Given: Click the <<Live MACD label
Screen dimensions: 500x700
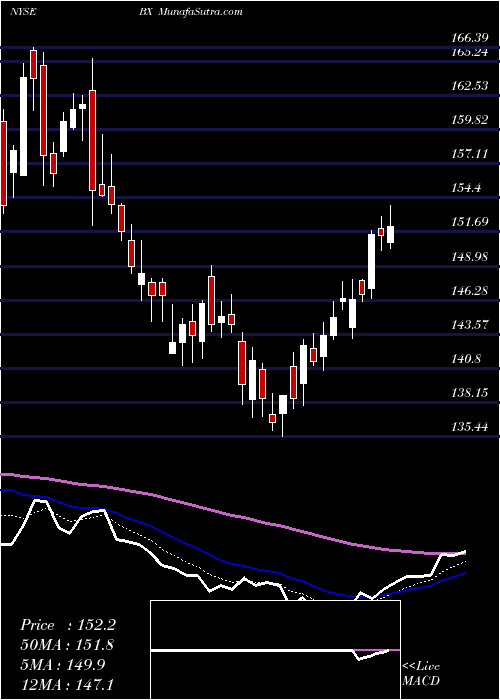Looking at the screenshot, I should click(x=421, y=674).
